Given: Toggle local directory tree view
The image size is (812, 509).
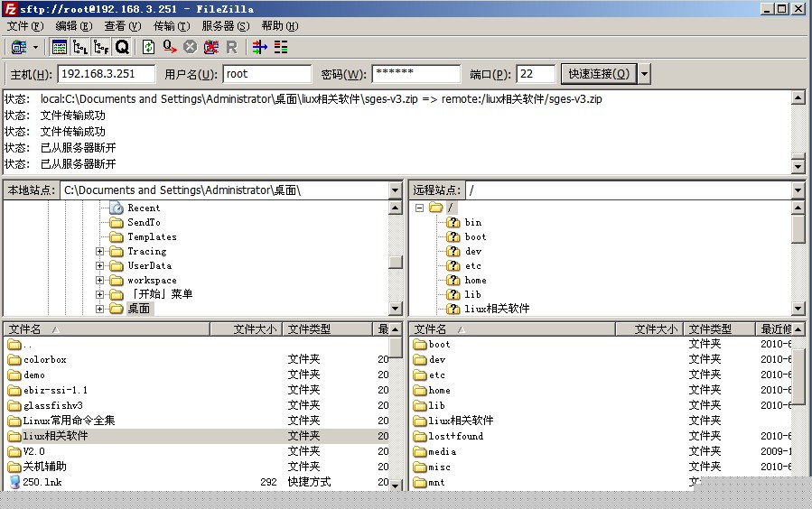Looking at the screenshot, I should click(x=80, y=48).
